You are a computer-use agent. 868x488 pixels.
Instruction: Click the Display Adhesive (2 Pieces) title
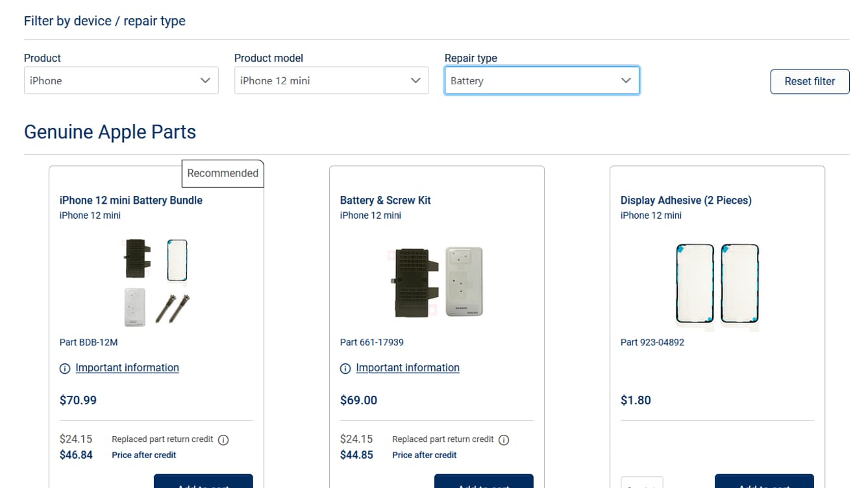click(686, 200)
